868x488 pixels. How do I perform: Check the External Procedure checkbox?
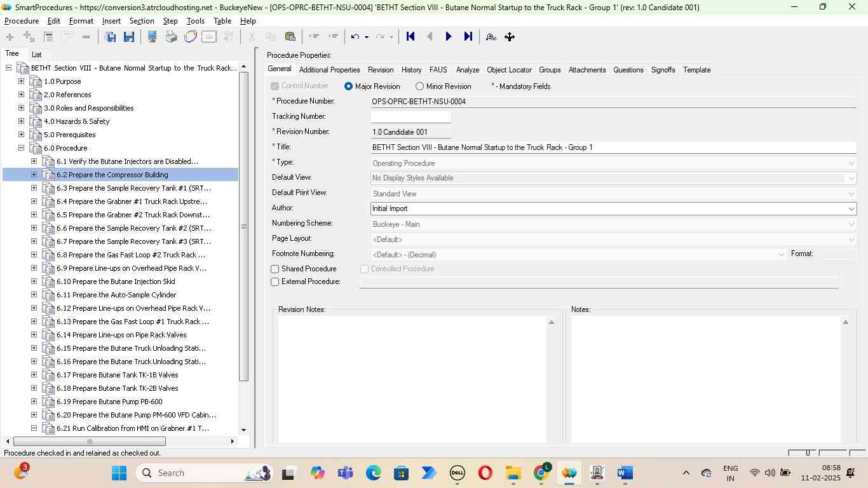tap(275, 282)
